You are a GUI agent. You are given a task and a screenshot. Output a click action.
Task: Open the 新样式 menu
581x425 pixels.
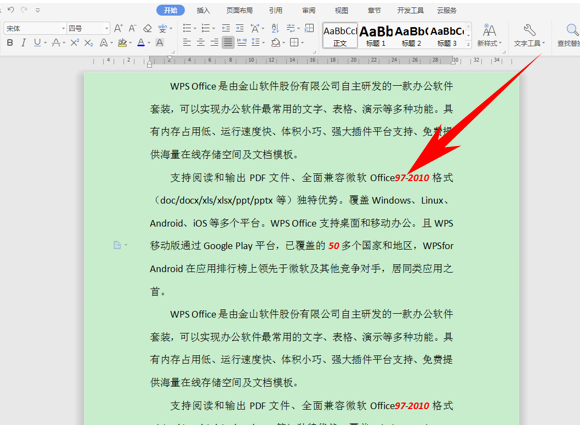tap(489, 36)
